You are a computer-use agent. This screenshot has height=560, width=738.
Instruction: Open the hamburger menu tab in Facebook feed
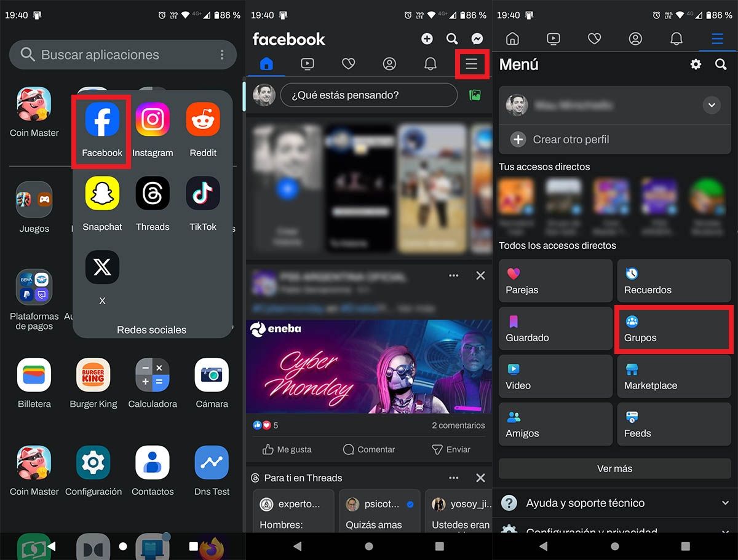pyautogui.click(x=472, y=64)
